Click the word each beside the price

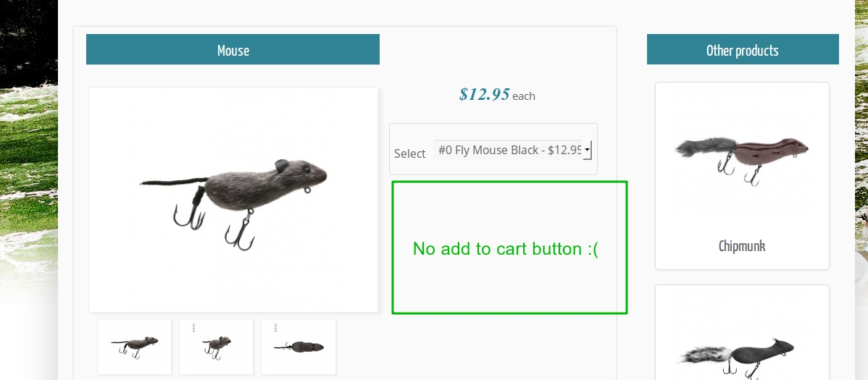(524, 96)
